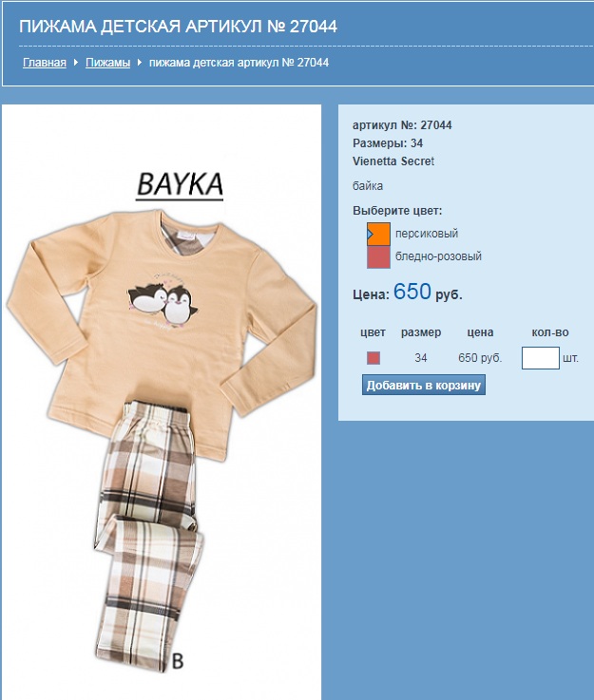Click the Добавить в корзину button
This screenshot has height=700, width=594.
(x=423, y=386)
